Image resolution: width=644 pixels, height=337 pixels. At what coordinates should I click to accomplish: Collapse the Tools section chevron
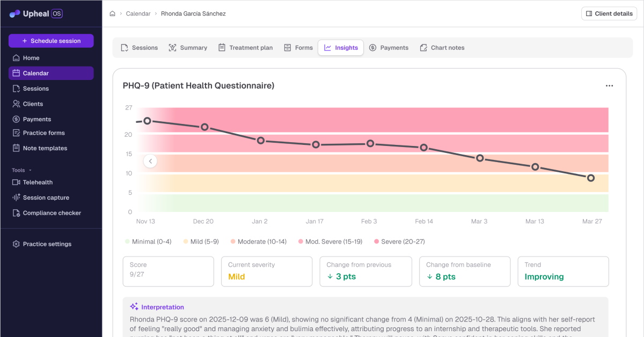click(30, 170)
